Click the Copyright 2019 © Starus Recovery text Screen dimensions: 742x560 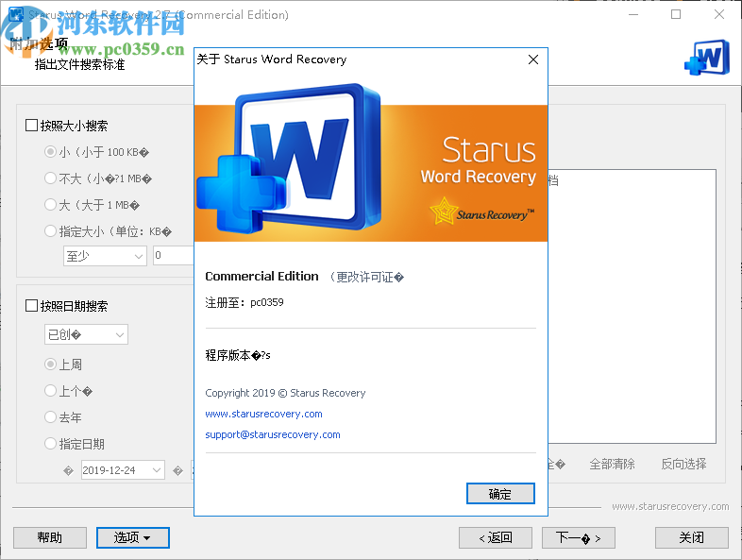click(x=285, y=393)
